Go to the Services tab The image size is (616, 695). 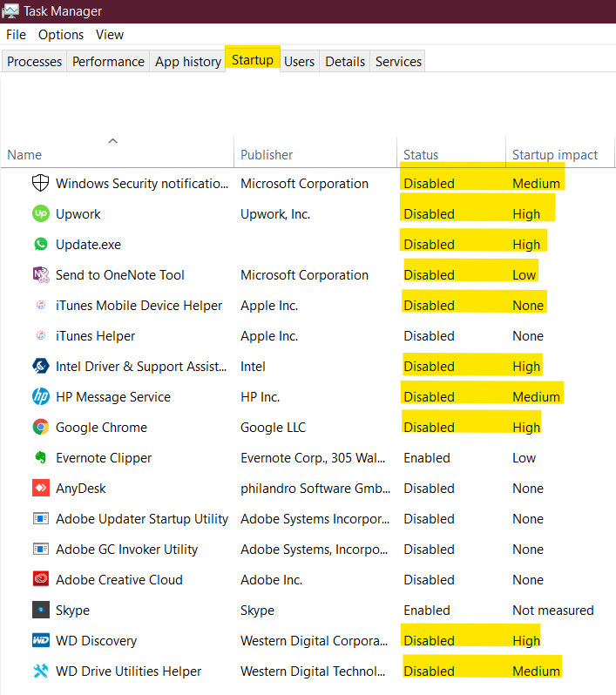[398, 61]
